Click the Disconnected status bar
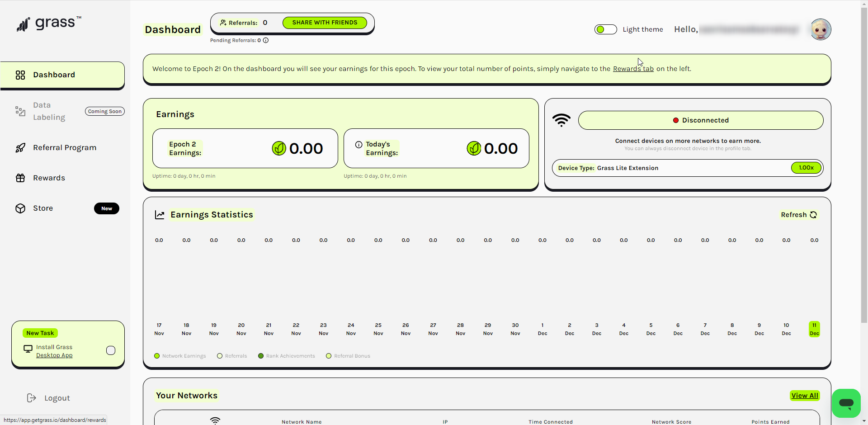This screenshot has width=868, height=425. pyautogui.click(x=701, y=120)
